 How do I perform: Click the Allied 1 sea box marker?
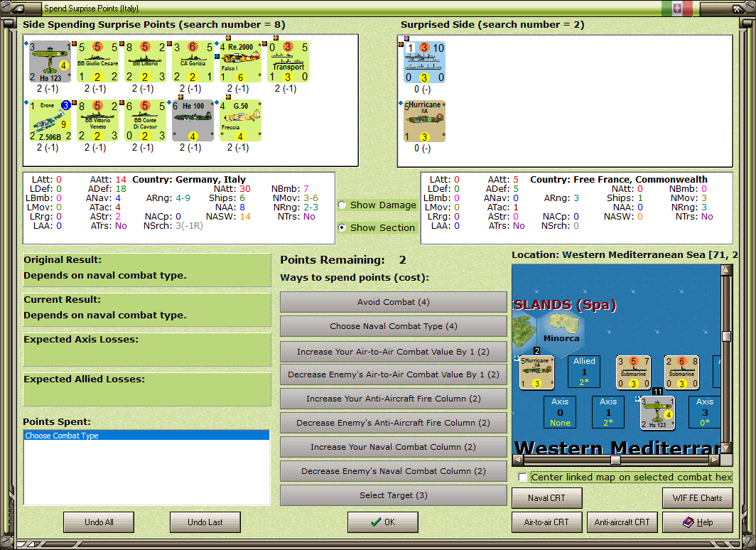584,371
